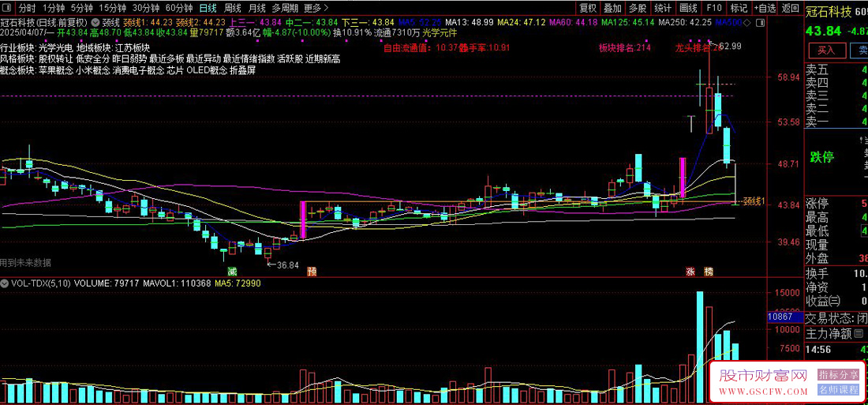Viewport: 868px width, 405px height.
Task: Click the 冠石科技 stock name in the side panel
Action: pos(827,10)
